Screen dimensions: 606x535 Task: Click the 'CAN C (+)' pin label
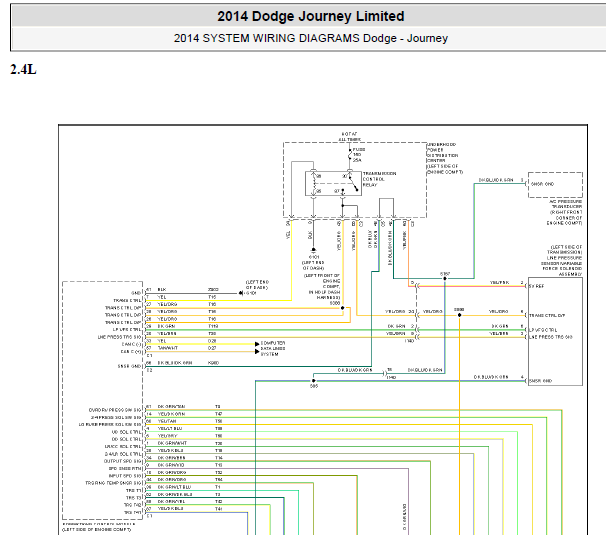pos(131,352)
